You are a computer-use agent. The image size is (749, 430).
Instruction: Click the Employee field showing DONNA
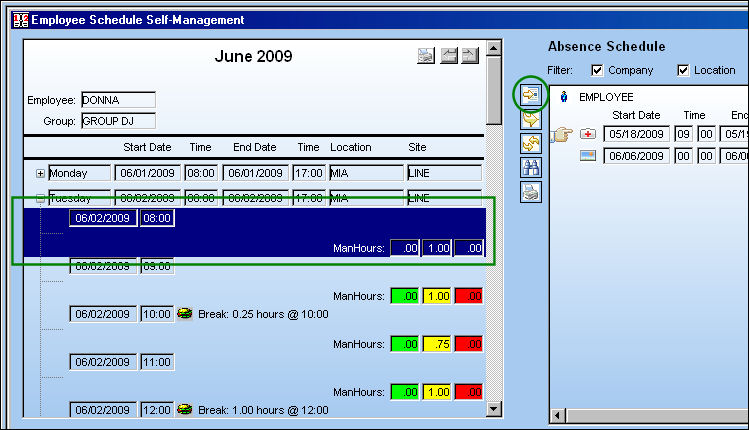pyautogui.click(x=118, y=100)
